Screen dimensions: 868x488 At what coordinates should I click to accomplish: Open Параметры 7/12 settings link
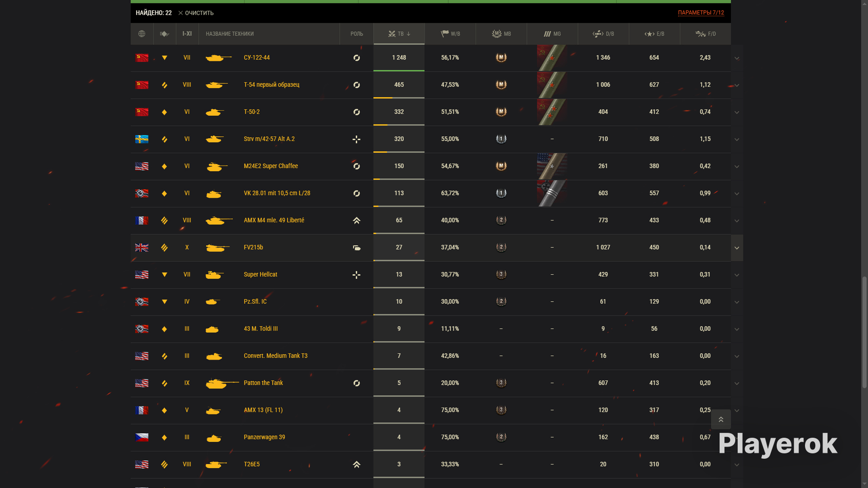click(701, 13)
